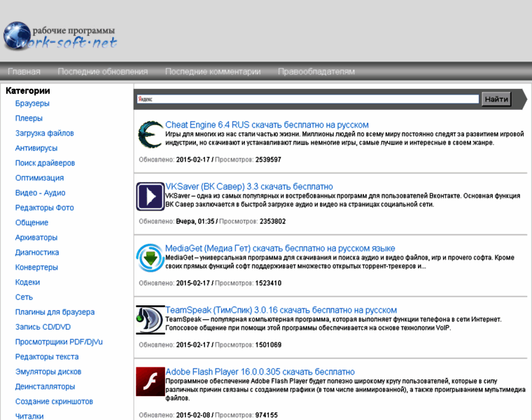The height and width of the screenshot is (420, 532).
Task: Open the Эмуляторы дисков category
Action: [48, 372]
